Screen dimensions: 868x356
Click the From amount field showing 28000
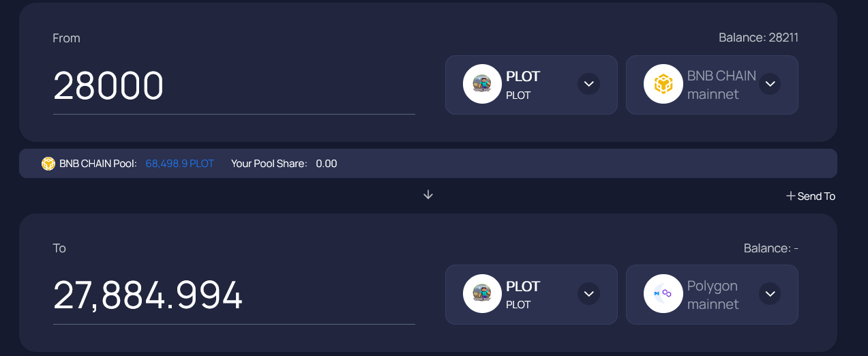click(234, 87)
